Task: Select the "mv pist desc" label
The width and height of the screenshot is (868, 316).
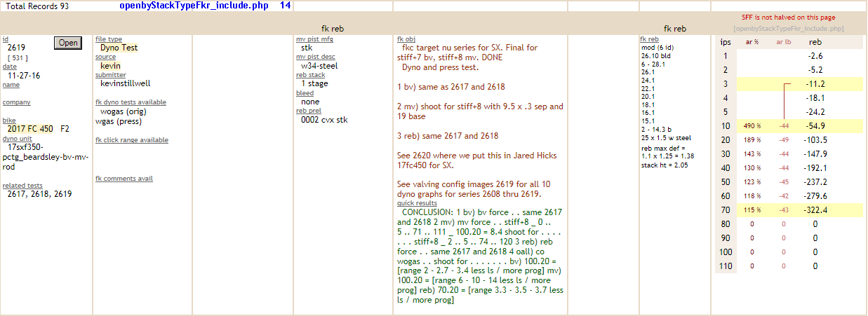Action: pyautogui.click(x=316, y=57)
